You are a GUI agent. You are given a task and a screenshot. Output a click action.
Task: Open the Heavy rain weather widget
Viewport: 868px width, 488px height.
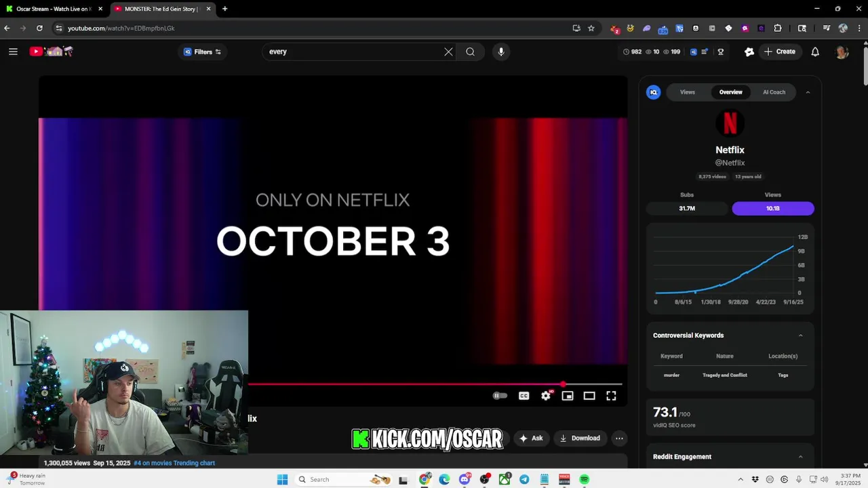[x=26, y=479]
